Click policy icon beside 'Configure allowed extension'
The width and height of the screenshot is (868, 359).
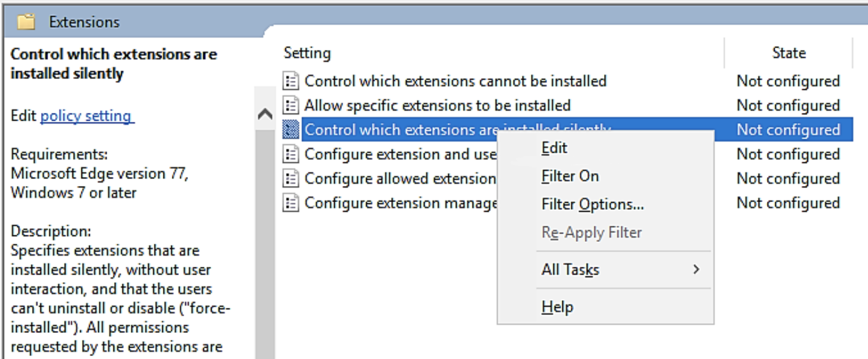[291, 178]
